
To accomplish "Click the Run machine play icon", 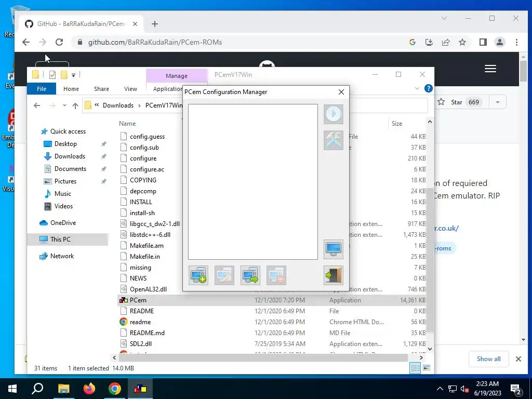I will tap(334, 114).
